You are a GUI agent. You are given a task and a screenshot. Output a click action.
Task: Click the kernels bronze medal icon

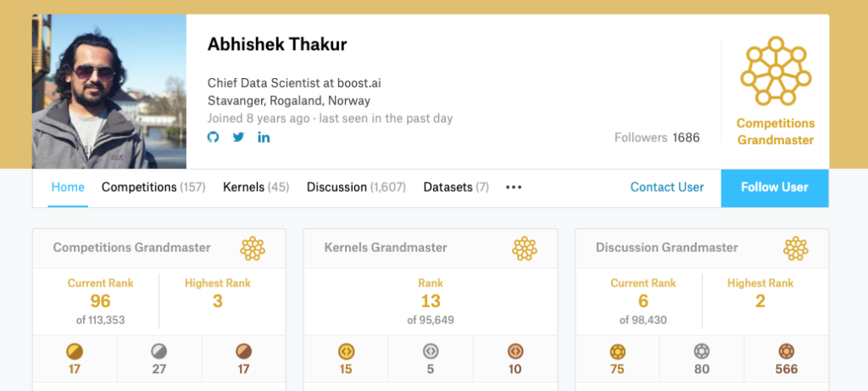(x=515, y=351)
